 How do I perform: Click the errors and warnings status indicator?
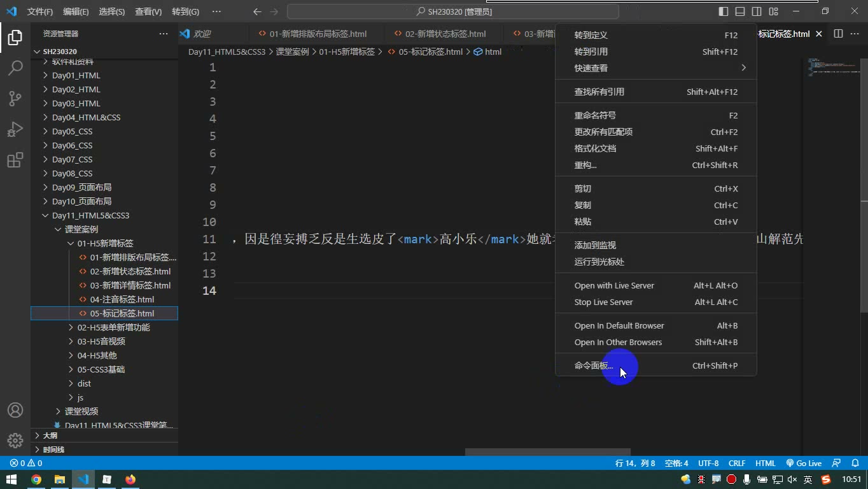[26, 464]
